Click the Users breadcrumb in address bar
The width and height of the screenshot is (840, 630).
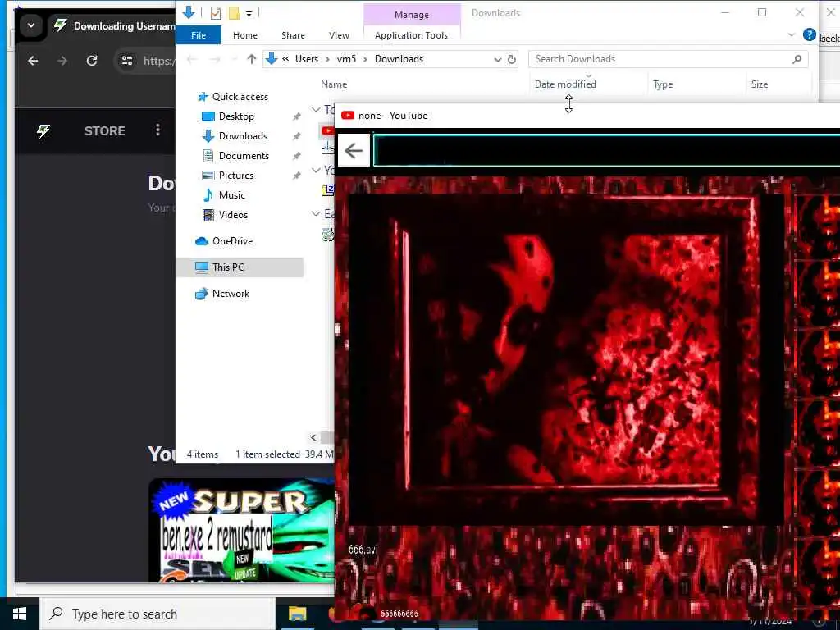point(307,59)
